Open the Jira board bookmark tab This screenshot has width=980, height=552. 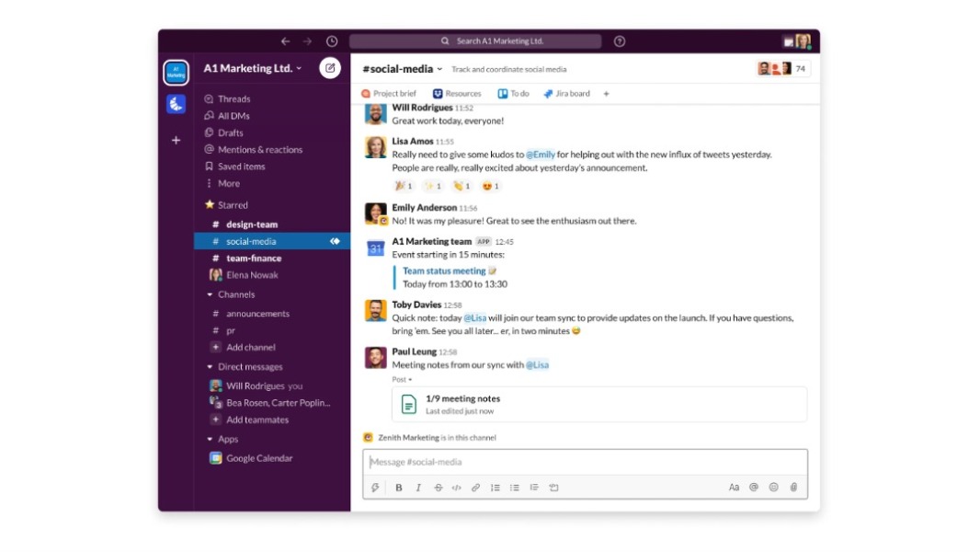567,94
